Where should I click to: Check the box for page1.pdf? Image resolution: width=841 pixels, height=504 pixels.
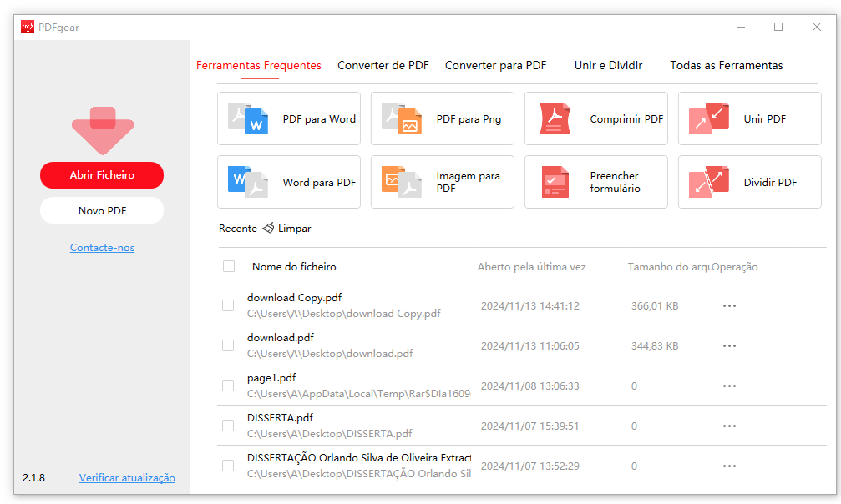pyautogui.click(x=228, y=386)
